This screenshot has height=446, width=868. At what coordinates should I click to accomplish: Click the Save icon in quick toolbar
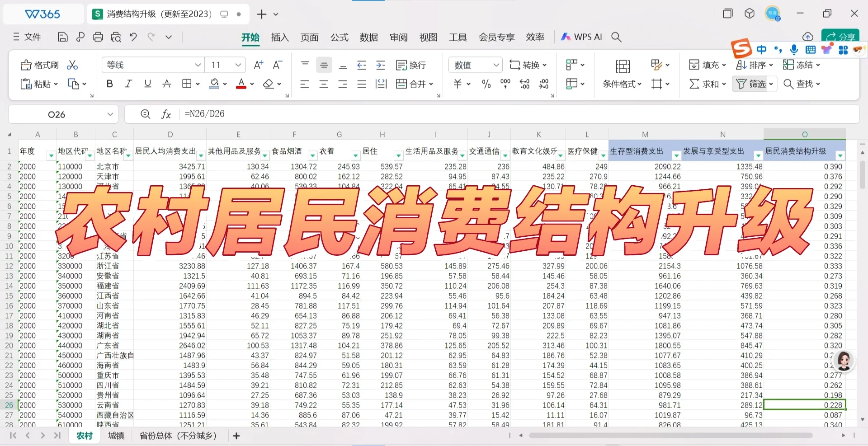(x=63, y=37)
